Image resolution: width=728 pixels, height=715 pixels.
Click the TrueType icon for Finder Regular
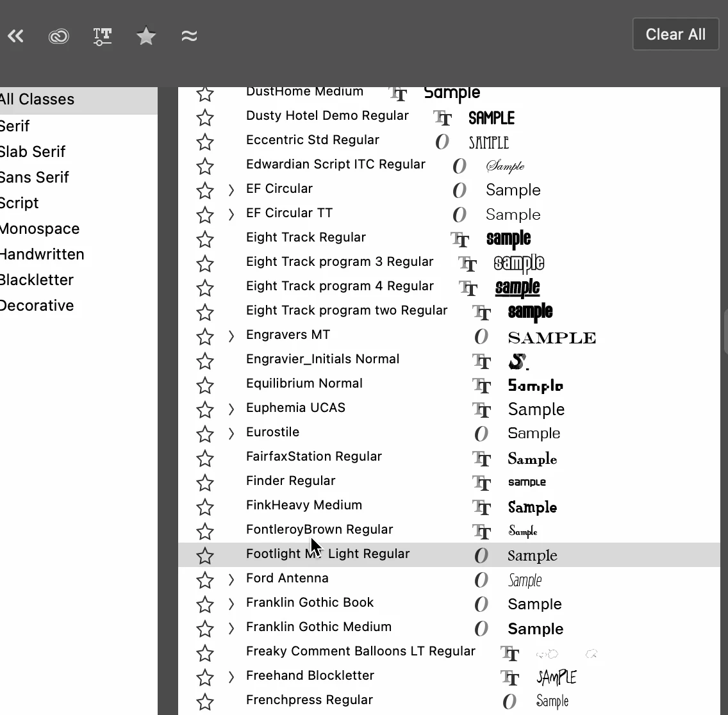[x=481, y=483]
